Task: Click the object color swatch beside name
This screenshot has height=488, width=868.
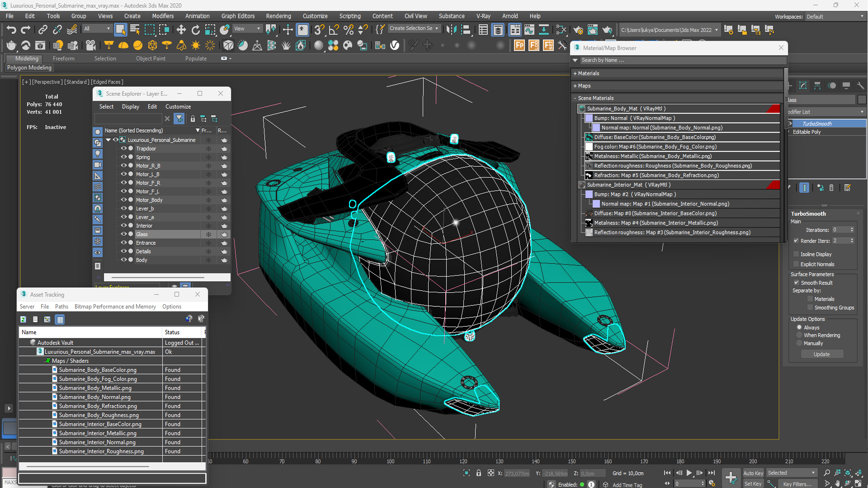Action: pyautogui.click(x=862, y=100)
